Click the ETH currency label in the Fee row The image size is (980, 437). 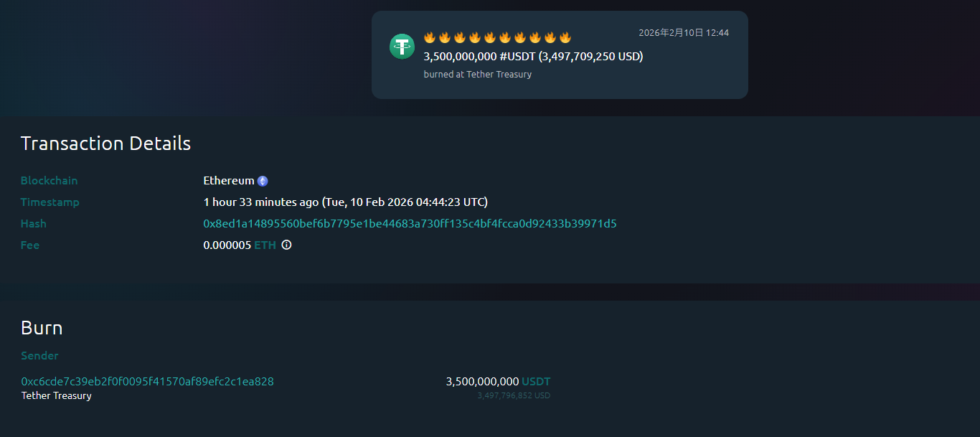pos(265,245)
